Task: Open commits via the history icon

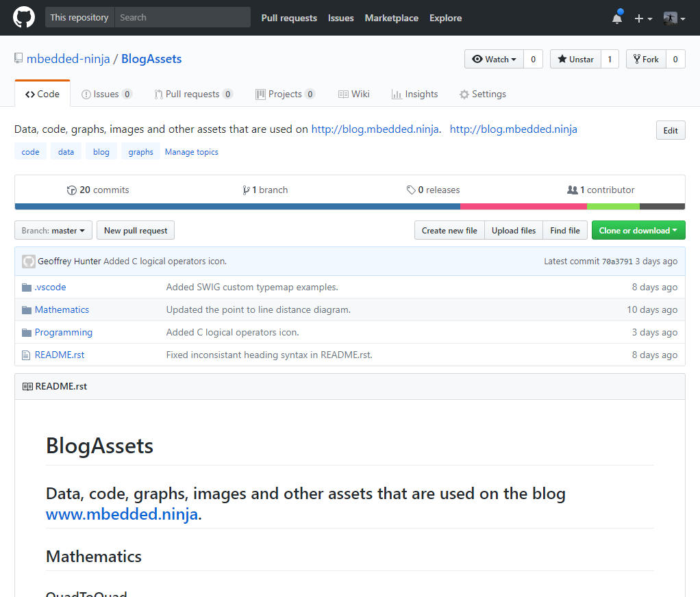Action: pyautogui.click(x=71, y=190)
